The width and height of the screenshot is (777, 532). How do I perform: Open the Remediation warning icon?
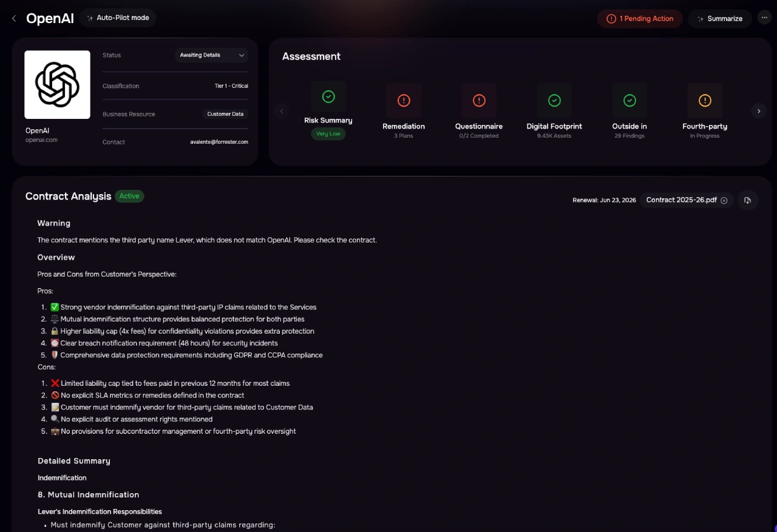(x=404, y=100)
